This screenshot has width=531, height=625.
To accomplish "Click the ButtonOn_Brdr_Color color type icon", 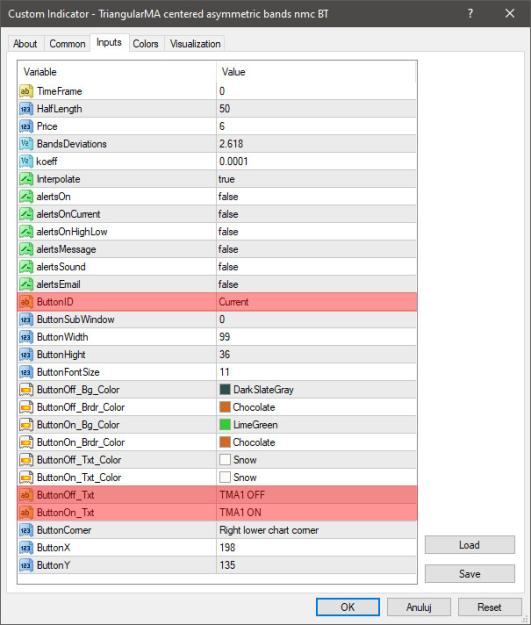I will 26,442.
